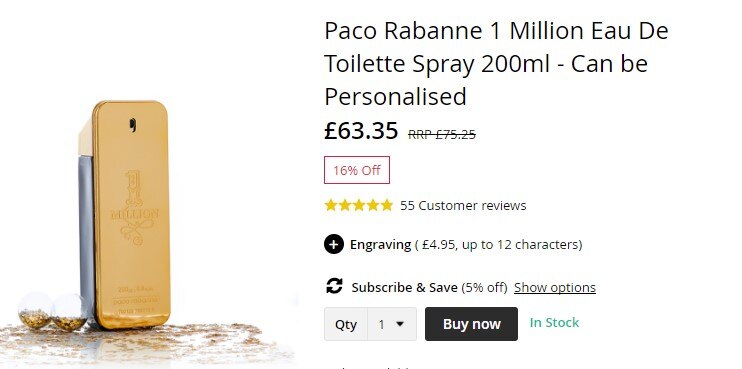Click the Buy now button
The width and height of the screenshot is (742, 369).
click(x=471, y=324)
